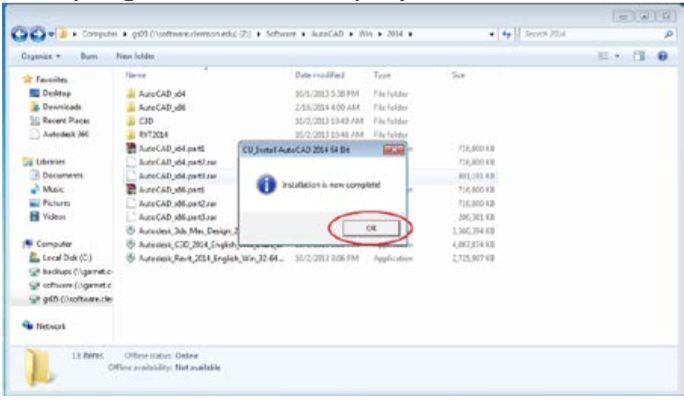Select the gs05 network drive
The image size is (684, 400).
pos(77,299)
